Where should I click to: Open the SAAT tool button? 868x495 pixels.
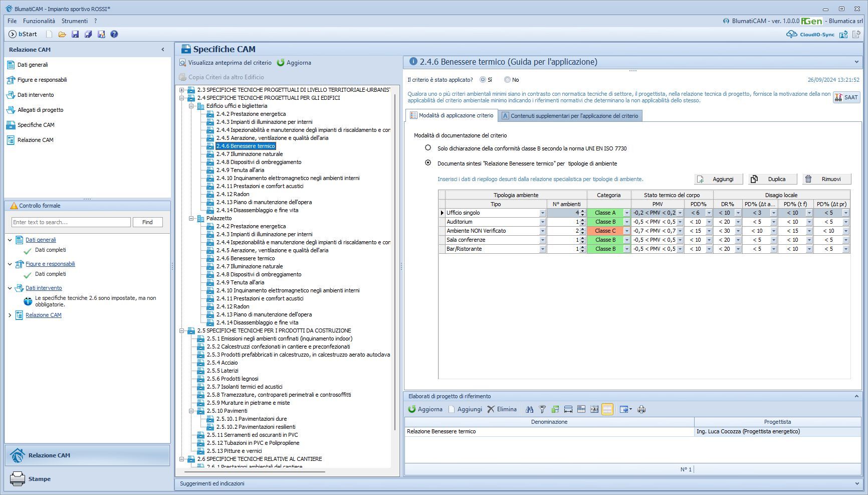pos(846,97)
